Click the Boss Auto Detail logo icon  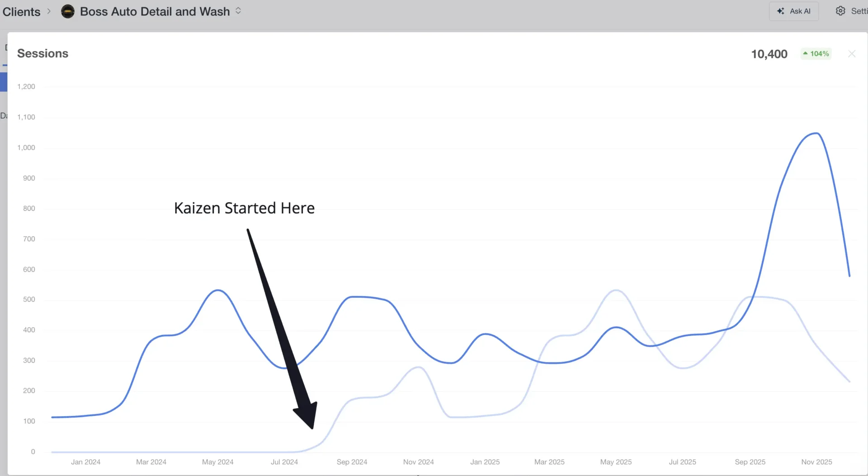[x=68, y=11]
